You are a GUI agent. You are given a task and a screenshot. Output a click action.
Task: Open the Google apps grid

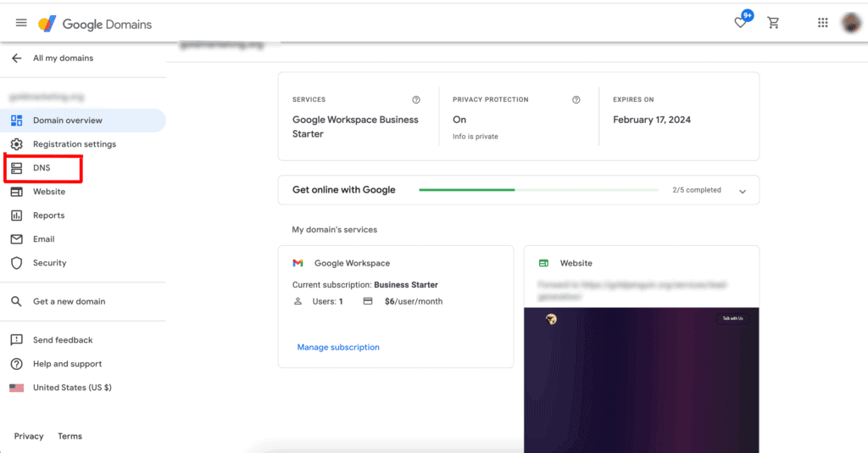(x=822, y=23)
